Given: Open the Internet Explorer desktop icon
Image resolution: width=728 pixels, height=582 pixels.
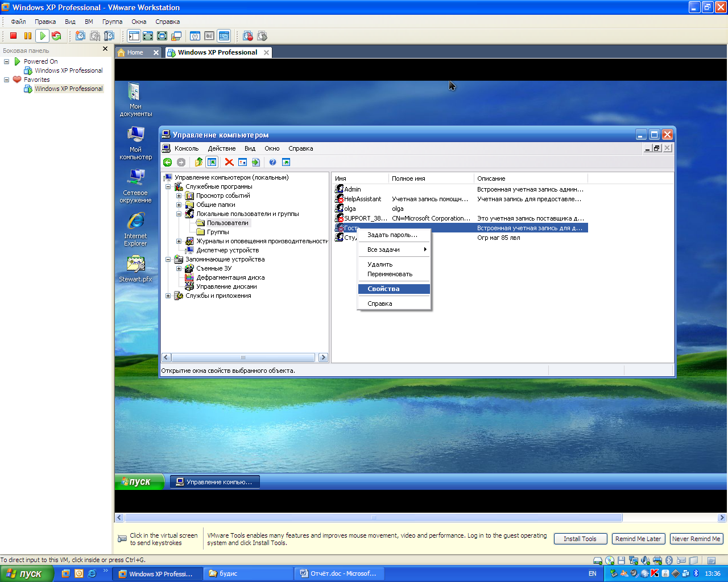Looking at the screenshot, I should [135, 228].
